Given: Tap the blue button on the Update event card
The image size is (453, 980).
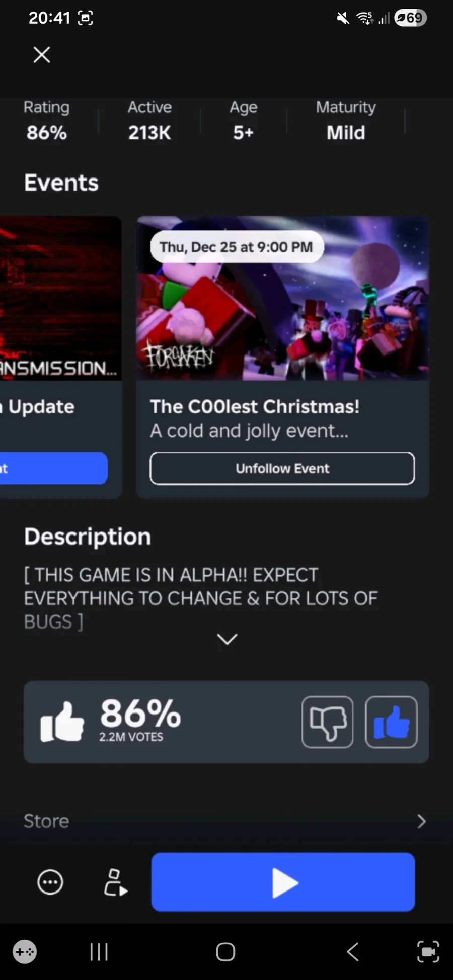Looking at the screenshot, I should pyautogui.click(x=53, y=468).
